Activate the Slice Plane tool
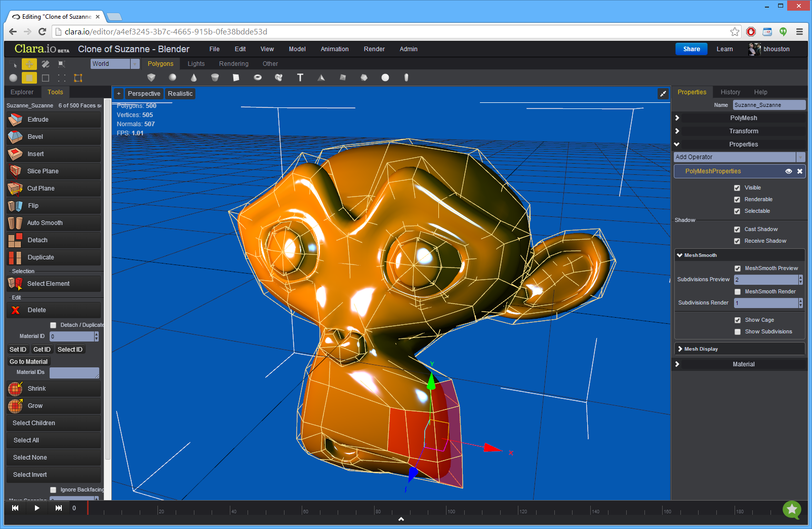Image resolution: width=812 pixels, height=529 pixels. pyautogui.click(x=53, y=171)
